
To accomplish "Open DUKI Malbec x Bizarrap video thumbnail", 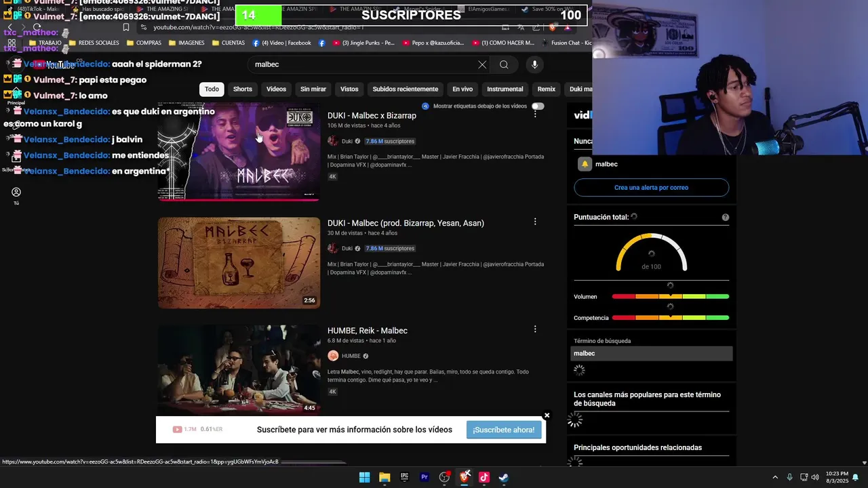I will (239, 151).
